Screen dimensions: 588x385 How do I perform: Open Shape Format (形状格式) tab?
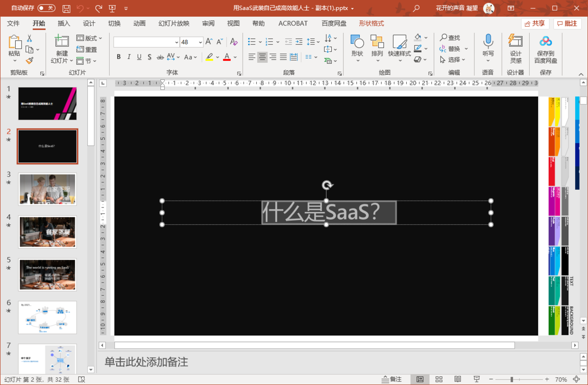pyautogui.click(x=371, y=24)
